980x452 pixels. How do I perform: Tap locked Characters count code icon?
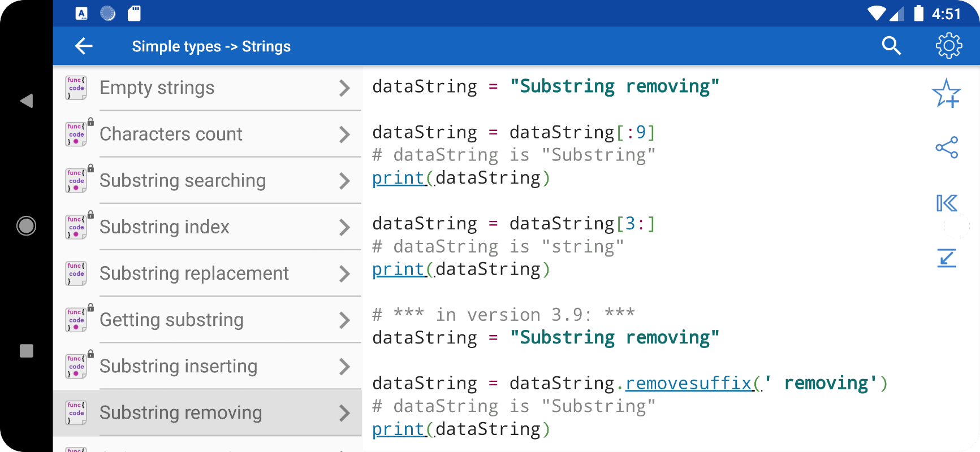tap(77, 134)
